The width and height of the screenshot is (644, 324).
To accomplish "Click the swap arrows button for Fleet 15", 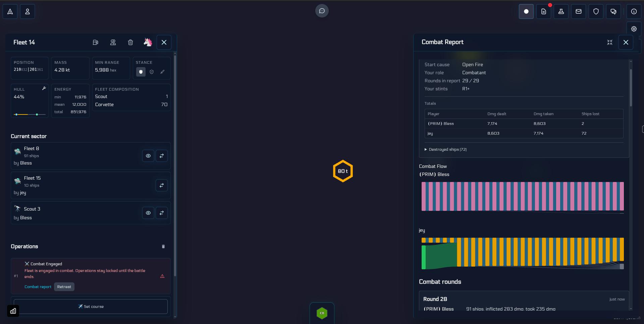I will pos(162,185).
